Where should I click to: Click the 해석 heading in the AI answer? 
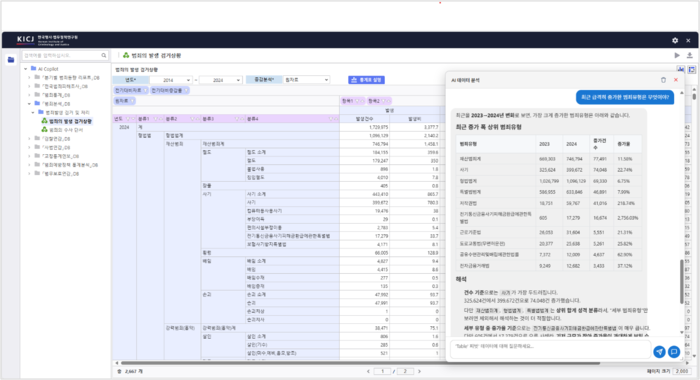tap(461, 279)
